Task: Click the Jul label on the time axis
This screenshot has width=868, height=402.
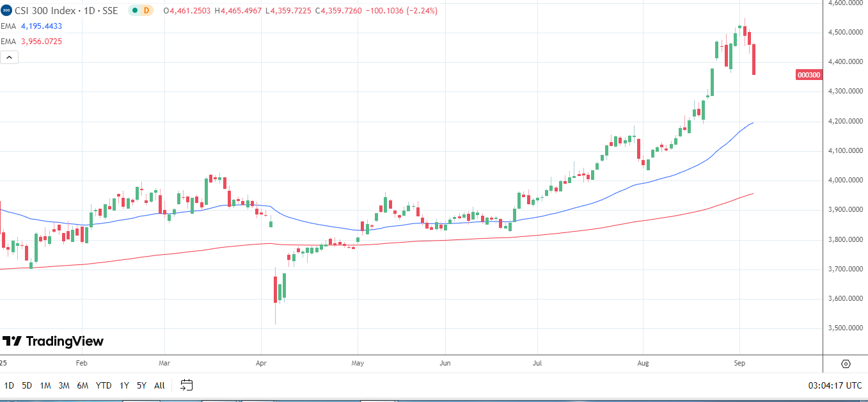Action: pos(537,364)
